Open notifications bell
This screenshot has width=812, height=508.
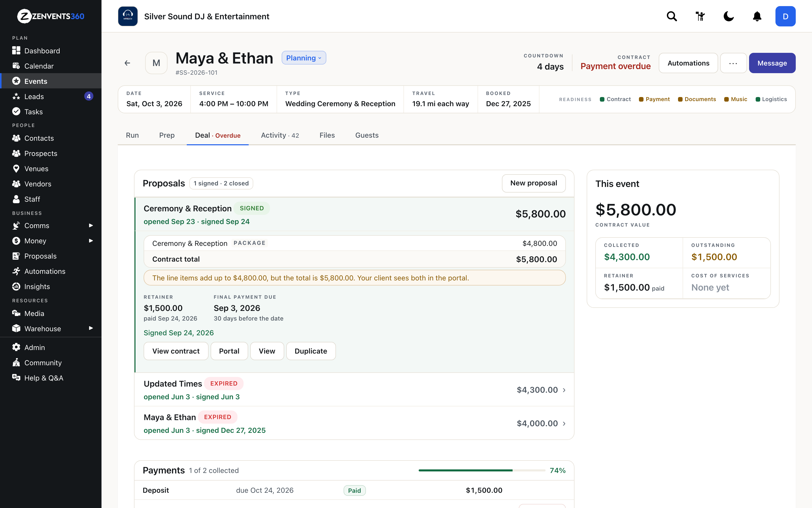(x=757, y=16)
